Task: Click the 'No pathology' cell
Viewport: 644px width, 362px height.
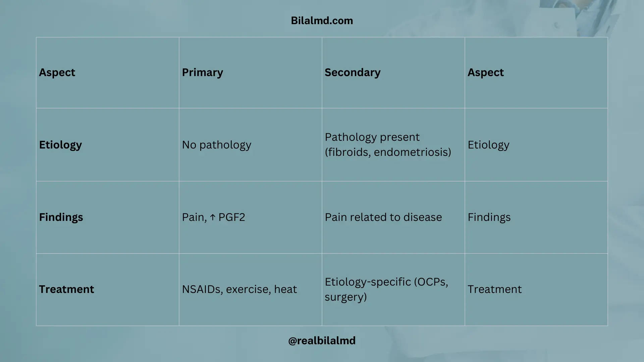Action: tap(216, 145)
